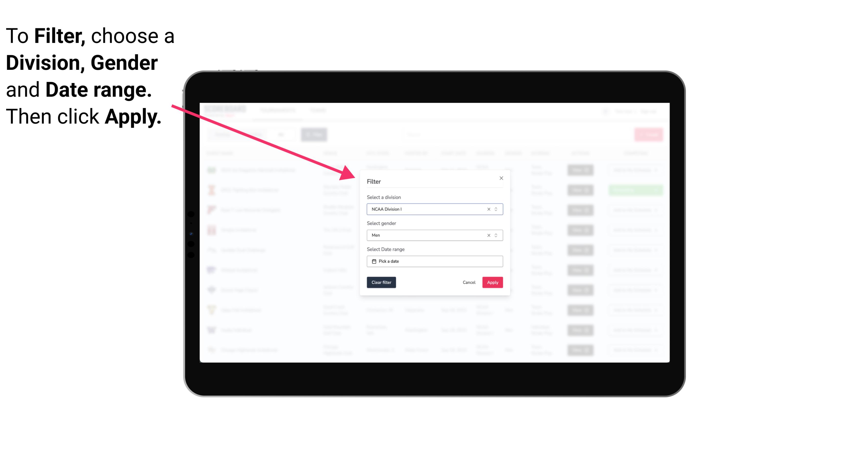This screenshot has width=868, height=467.
Task: Click the Clear filter button
Action: coord(381,283)
